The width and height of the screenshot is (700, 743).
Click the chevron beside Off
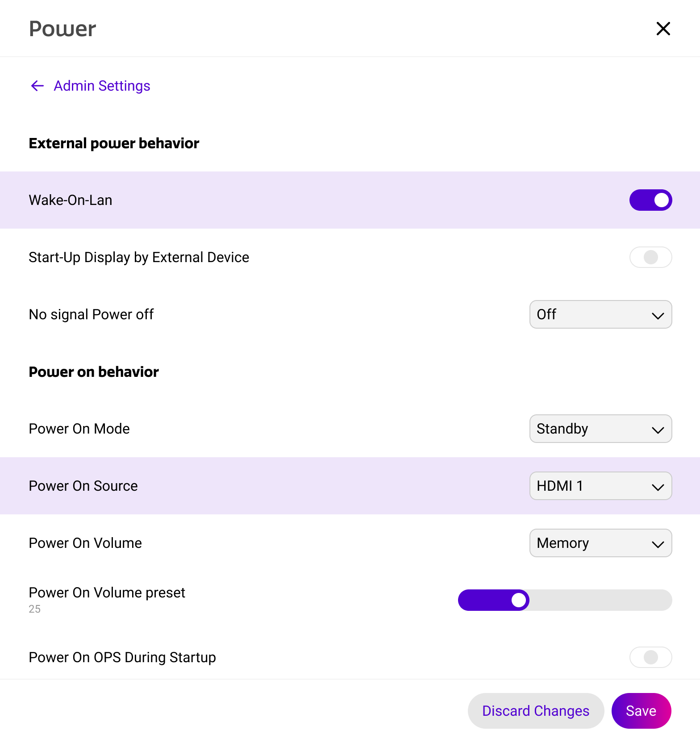658,315
